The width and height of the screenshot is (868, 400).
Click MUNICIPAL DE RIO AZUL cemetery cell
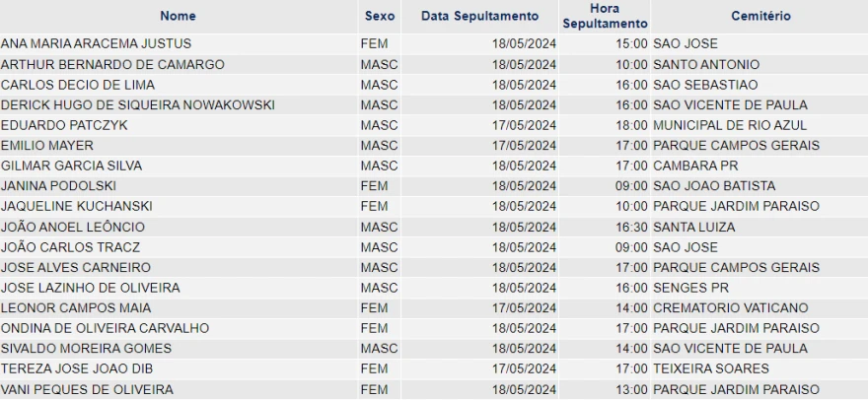[x=729, y=125]
